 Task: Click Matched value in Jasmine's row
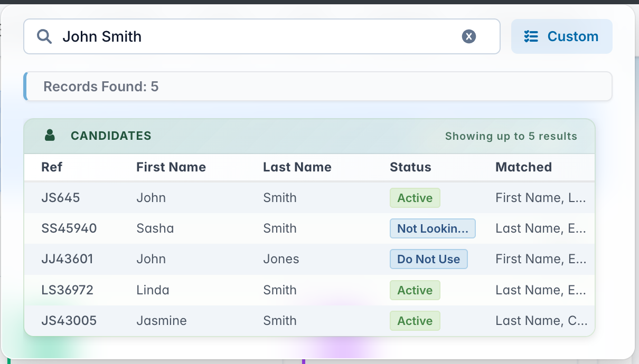tap(541, 321)
